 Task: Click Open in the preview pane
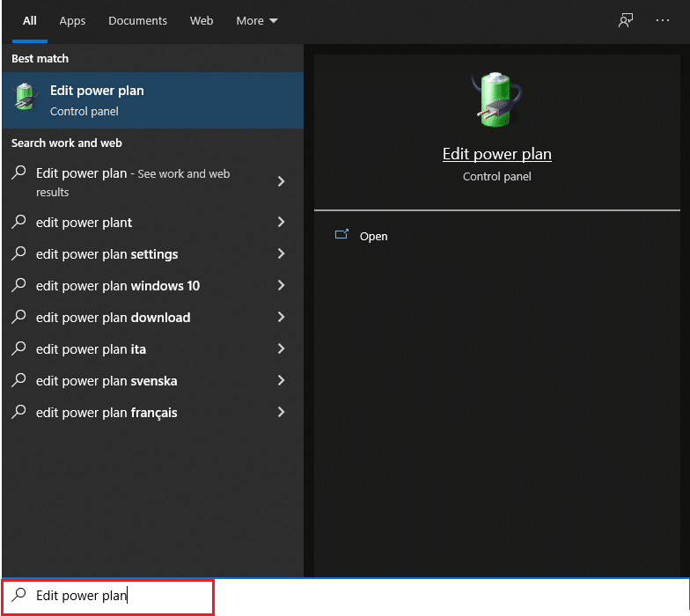point(373,237)
